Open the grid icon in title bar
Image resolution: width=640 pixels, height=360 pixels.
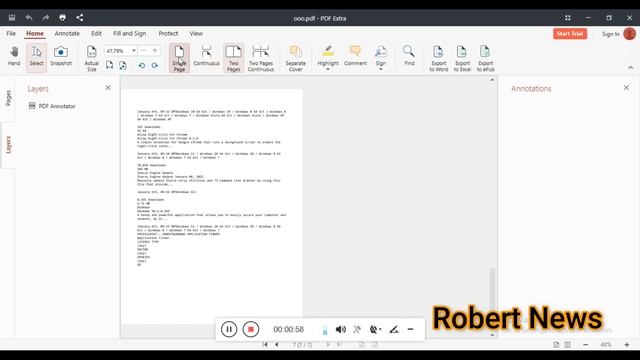(568, 18)
